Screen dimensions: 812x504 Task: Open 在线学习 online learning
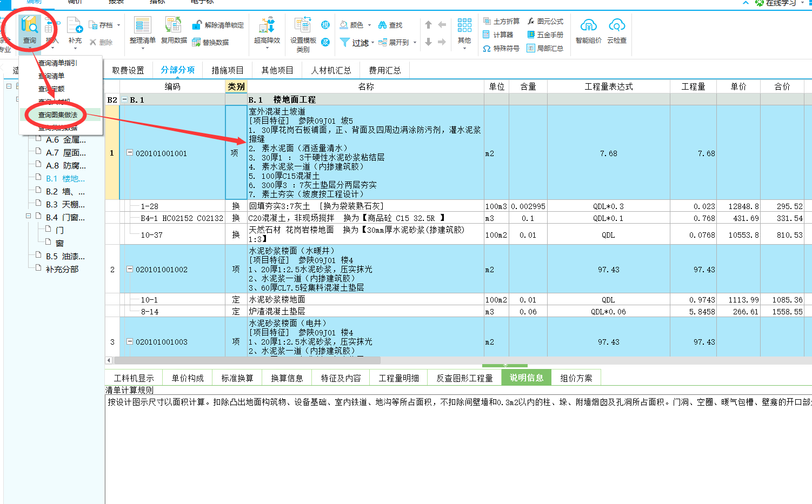coord(776,3)
